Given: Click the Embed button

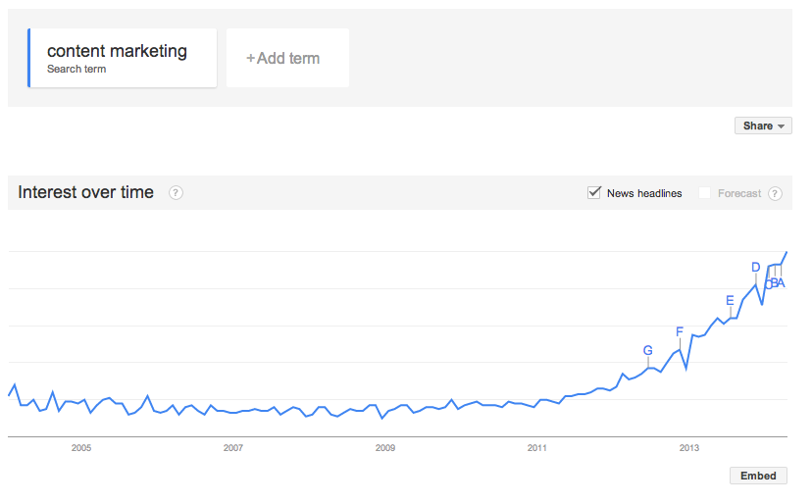Looking at the screenshot, I should tap(758, 476).
